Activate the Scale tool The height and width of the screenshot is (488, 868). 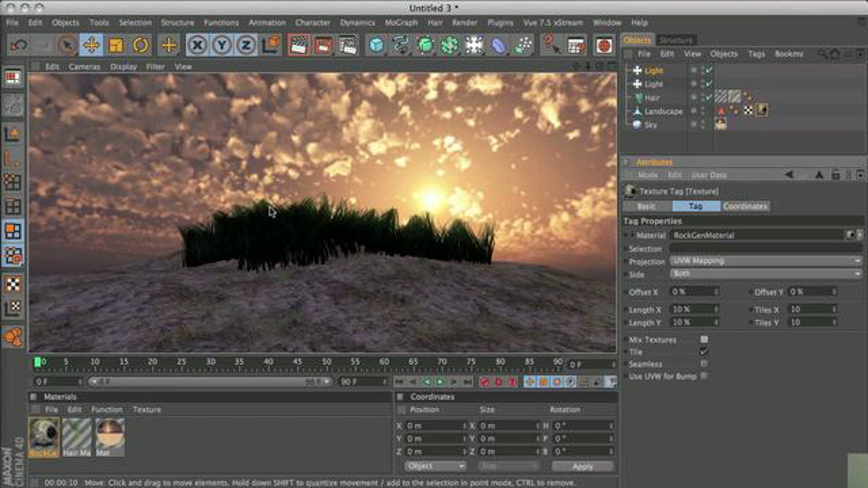coord(116,46)
